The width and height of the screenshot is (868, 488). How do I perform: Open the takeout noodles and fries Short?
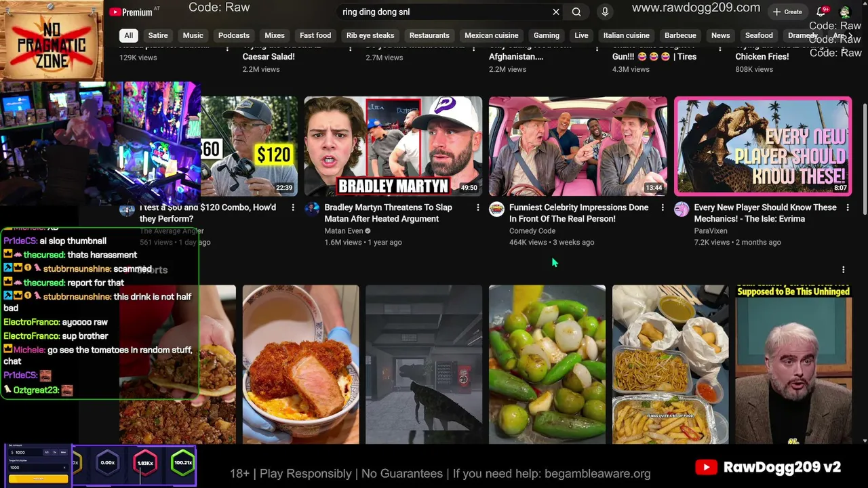671,365
